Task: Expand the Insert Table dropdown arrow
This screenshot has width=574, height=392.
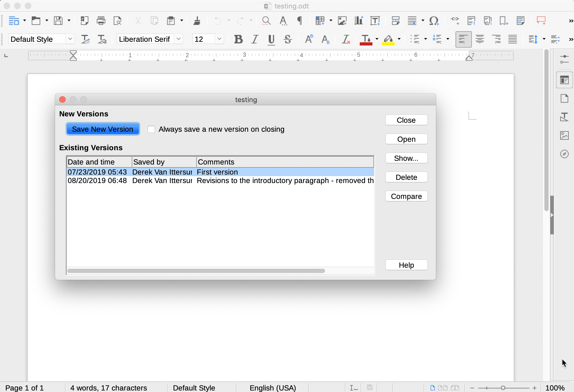Action: (x=331, y=21)
